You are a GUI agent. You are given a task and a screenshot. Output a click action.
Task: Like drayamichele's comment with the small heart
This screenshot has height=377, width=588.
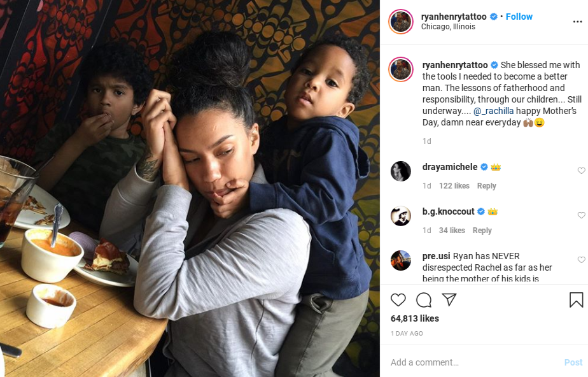[x=581, y=171]
